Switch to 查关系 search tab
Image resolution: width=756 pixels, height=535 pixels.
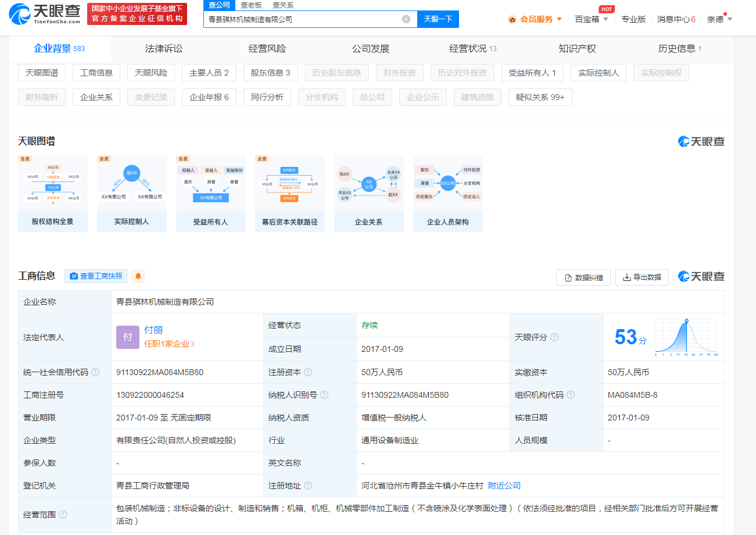point(283,5)
